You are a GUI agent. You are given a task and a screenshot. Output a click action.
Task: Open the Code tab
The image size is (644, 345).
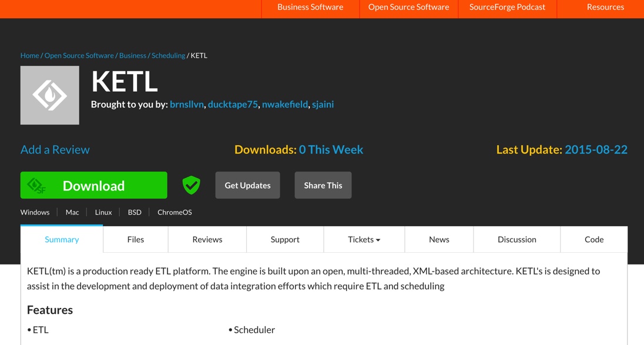click(593, 240)
